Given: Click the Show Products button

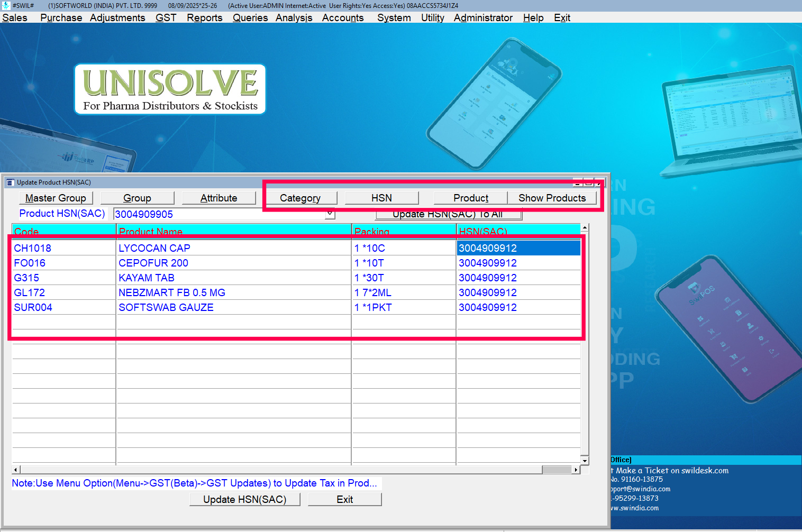Looking at the screenshot, I should (x=552, y=198).
